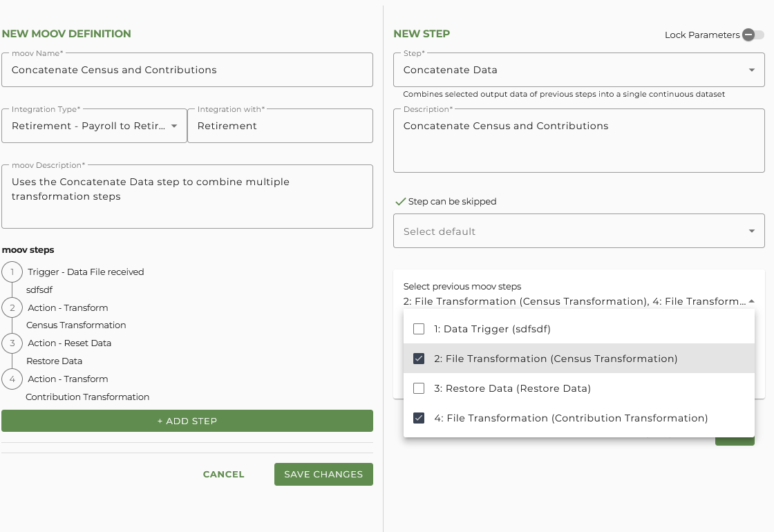Click the step 3 circle icon

point(12,343)
